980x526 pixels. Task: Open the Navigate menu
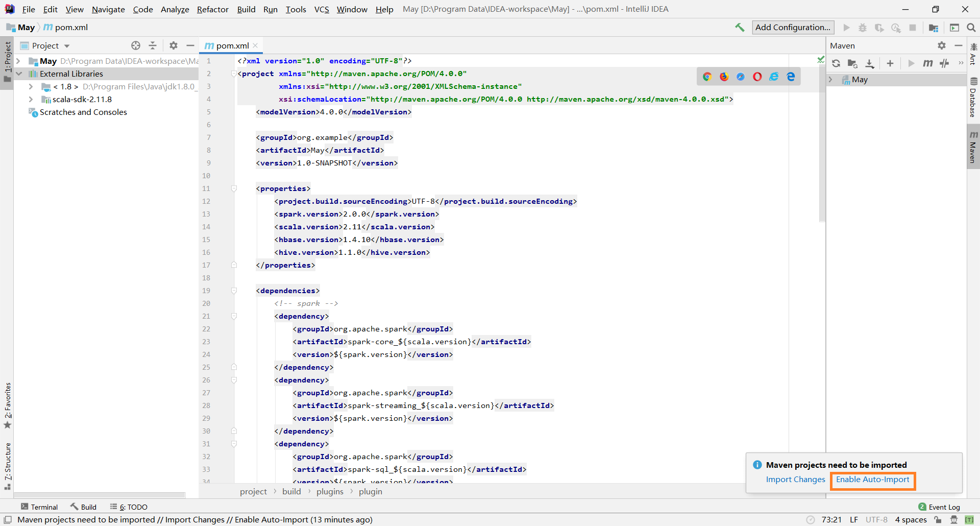pyautogui.click(x=108, y=9)
